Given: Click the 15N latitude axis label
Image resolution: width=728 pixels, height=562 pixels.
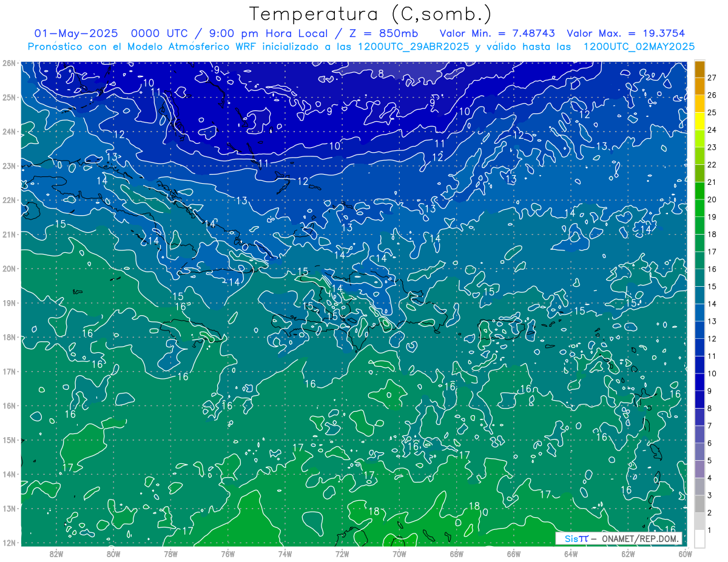Looking at the screenshot, I should 9,440.
